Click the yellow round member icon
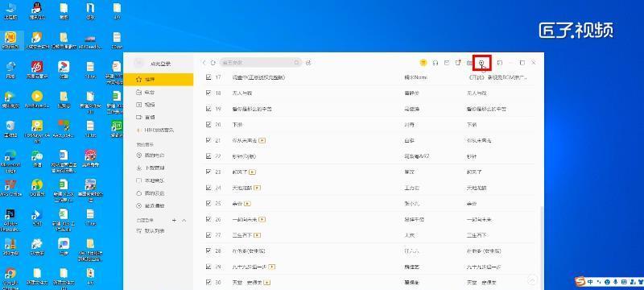This screenshot has height=290, width=644. coord(423,63)
